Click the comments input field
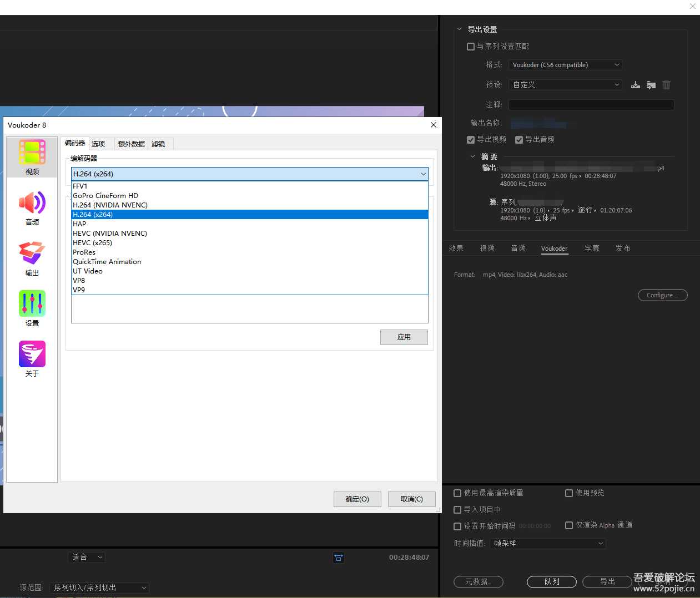 (x=591, y=105)
